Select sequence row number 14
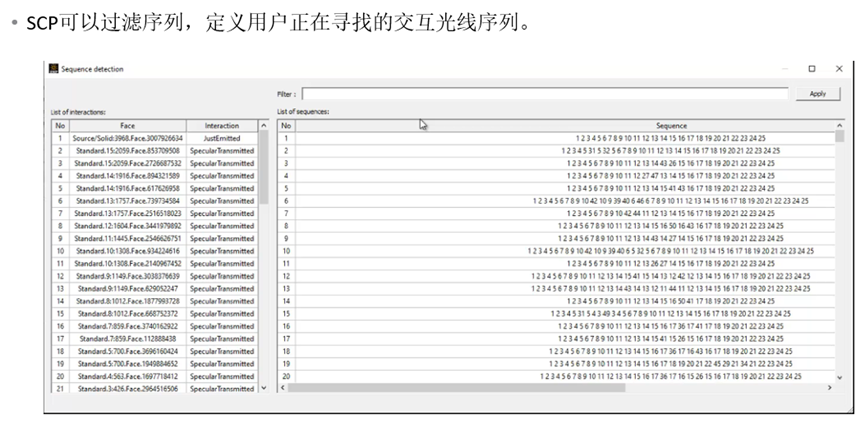Viewport: 865px width, 424px height. 556,301
